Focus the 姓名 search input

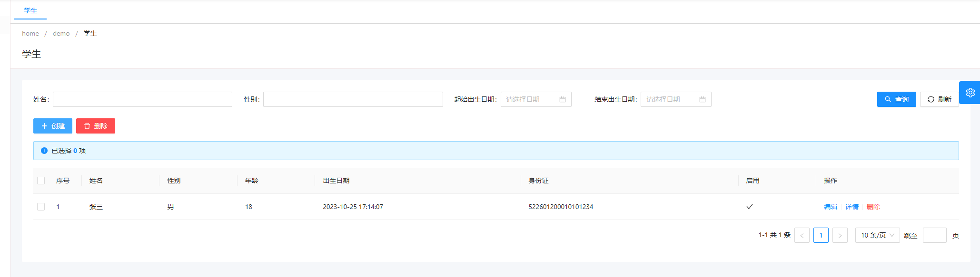click(x=142, y=99)
